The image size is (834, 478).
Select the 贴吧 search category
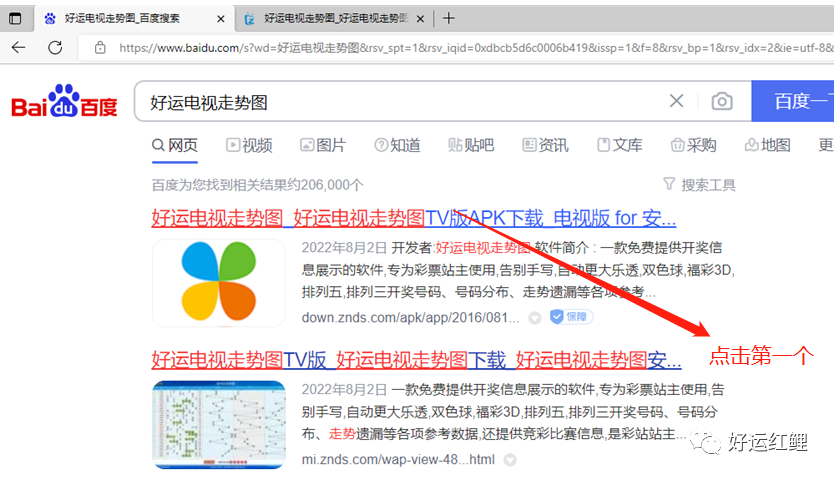tap(471, 145)
